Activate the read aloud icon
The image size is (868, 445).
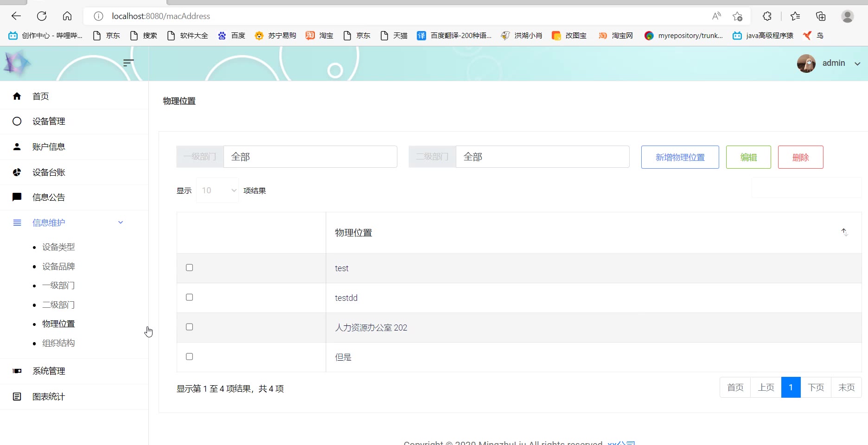point(716,16)
